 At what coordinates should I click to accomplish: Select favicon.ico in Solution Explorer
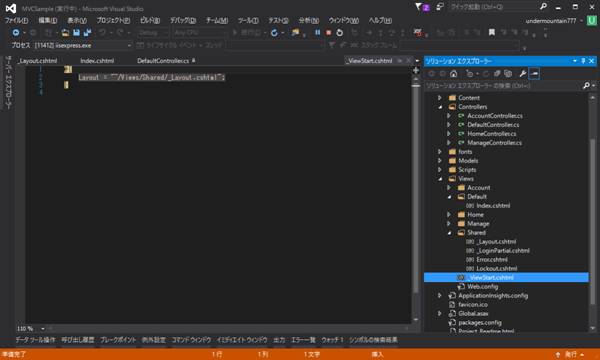point(473,305)
